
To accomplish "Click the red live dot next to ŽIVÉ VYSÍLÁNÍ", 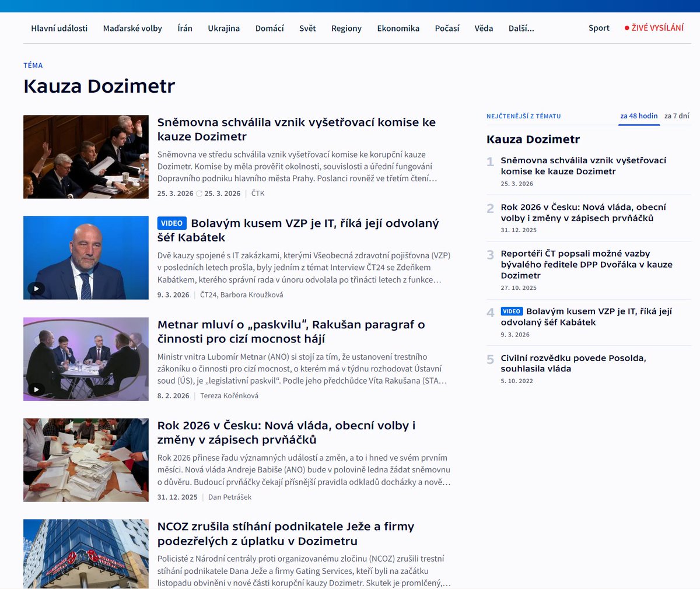I will pos(626,27).
